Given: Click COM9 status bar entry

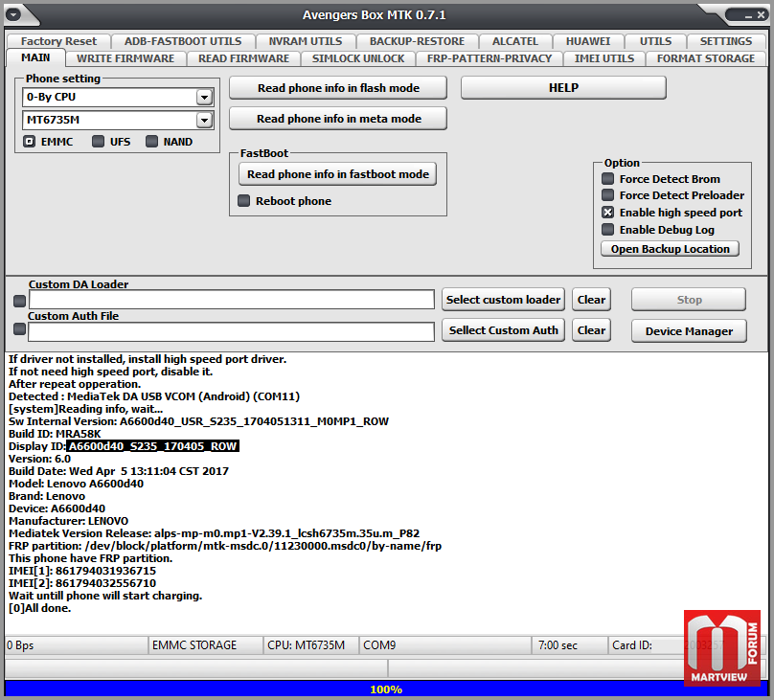Looking at the screenshot, I should pos(445,645).
